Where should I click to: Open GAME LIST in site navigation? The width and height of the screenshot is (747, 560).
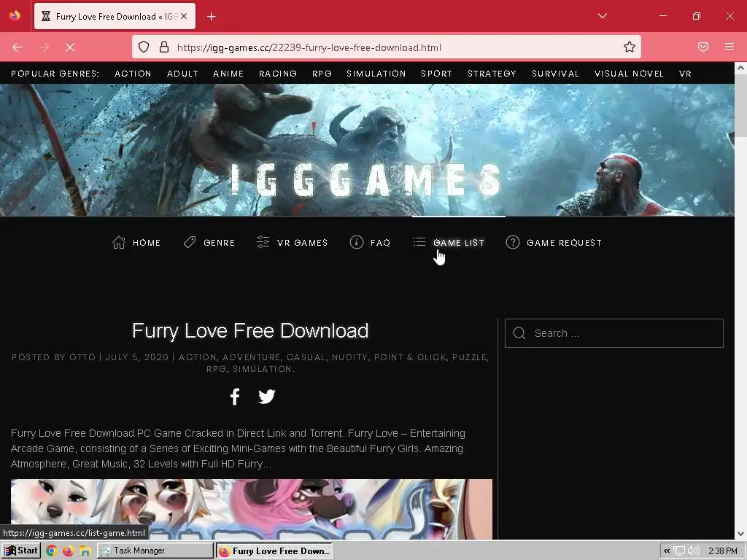click(458, 243)
